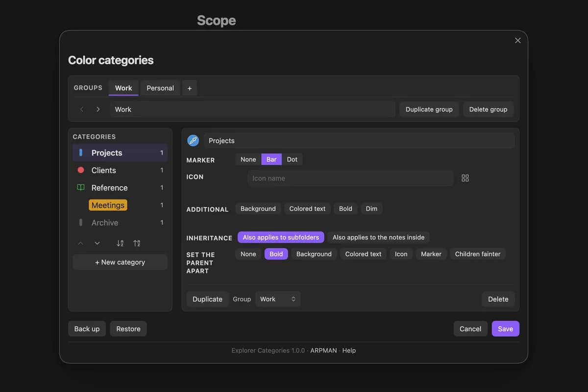
Task: Set parent apart to None
Action: [x=248, y=254]
